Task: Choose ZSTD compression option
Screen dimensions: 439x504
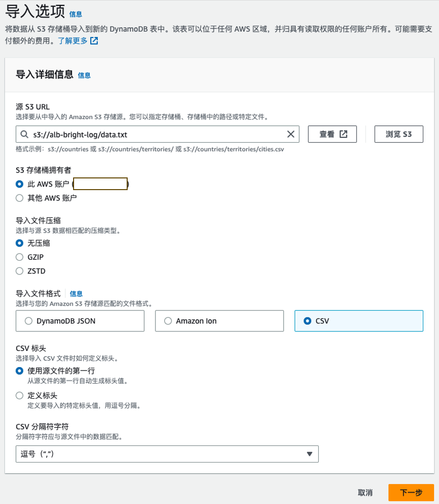Action: coord(19,271)
